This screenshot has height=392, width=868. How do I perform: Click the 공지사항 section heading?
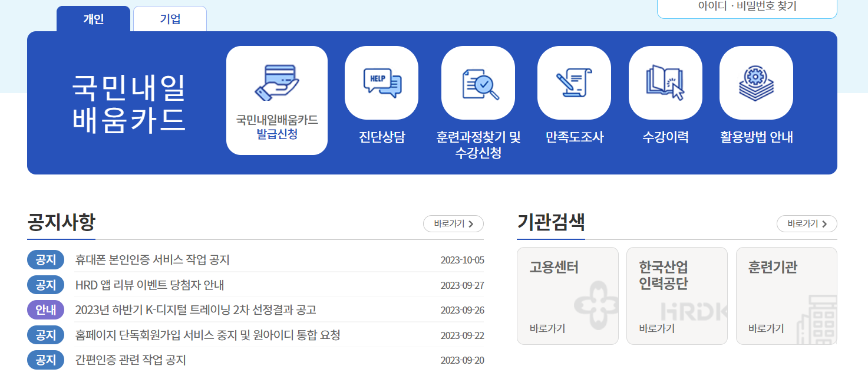61,222
